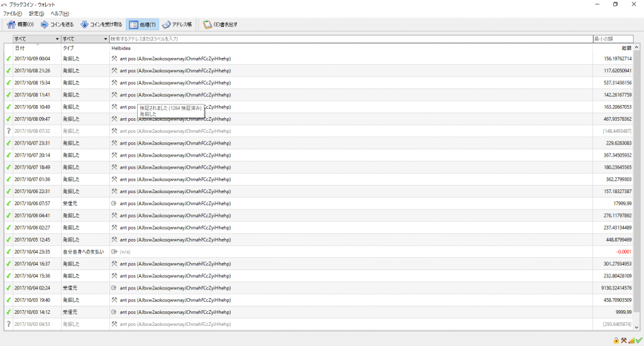Open the ファイル menu
Image resolution: width=644 pixels, height=346 pixels.
(12, 13)
